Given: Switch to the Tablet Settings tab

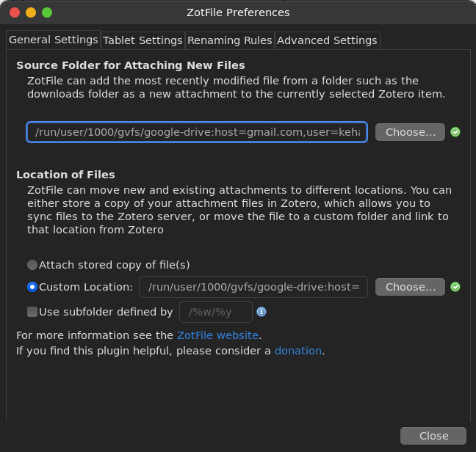Looking at the screenshot, I should tap(143, 40).
